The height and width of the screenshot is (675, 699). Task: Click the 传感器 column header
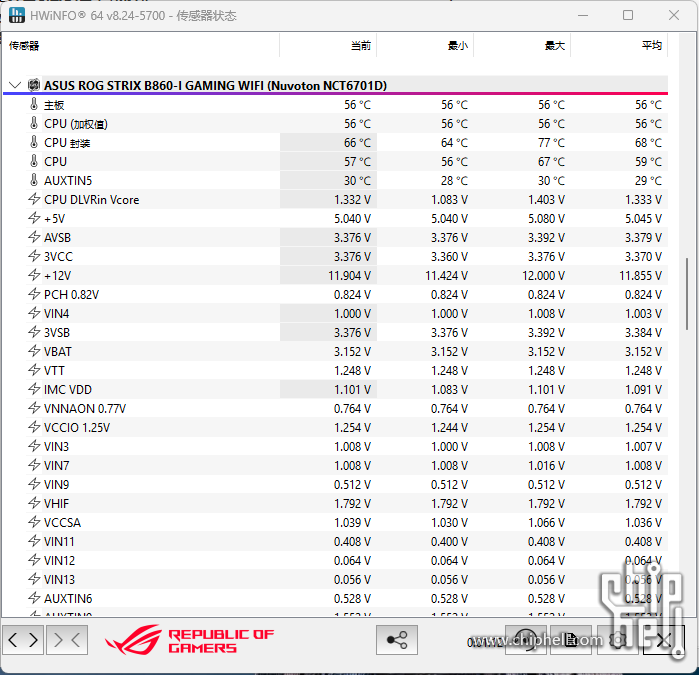[141, 45]
